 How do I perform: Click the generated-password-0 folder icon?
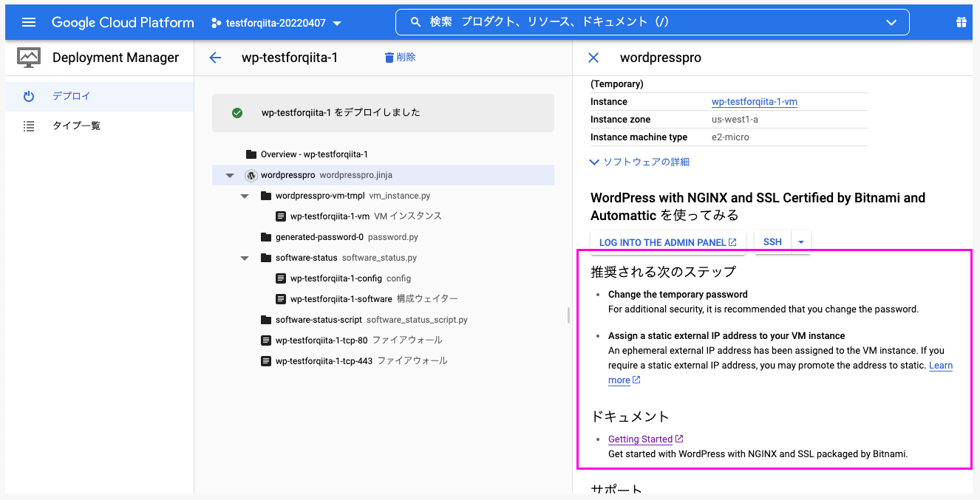(x=266, y=237)
